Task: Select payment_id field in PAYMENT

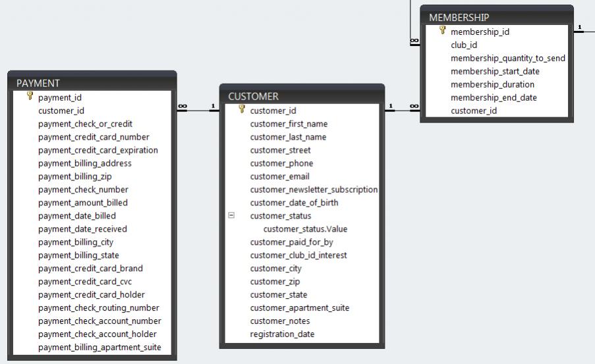Action: 60,97
